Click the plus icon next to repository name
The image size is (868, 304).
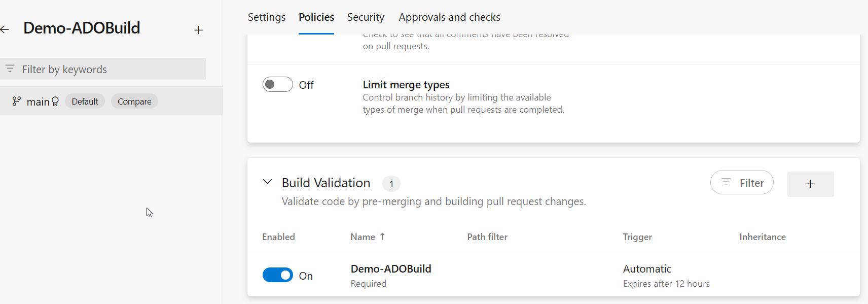pos(198,30)
